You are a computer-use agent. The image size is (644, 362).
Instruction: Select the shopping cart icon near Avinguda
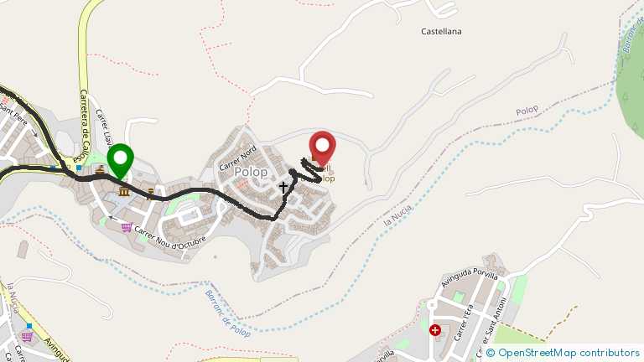pos(27,338)
